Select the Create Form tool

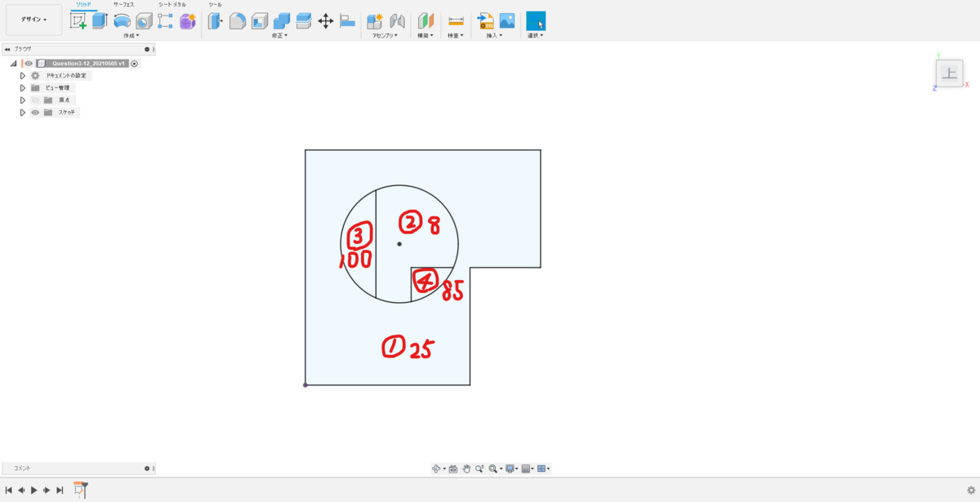click(x=188, y=21)
